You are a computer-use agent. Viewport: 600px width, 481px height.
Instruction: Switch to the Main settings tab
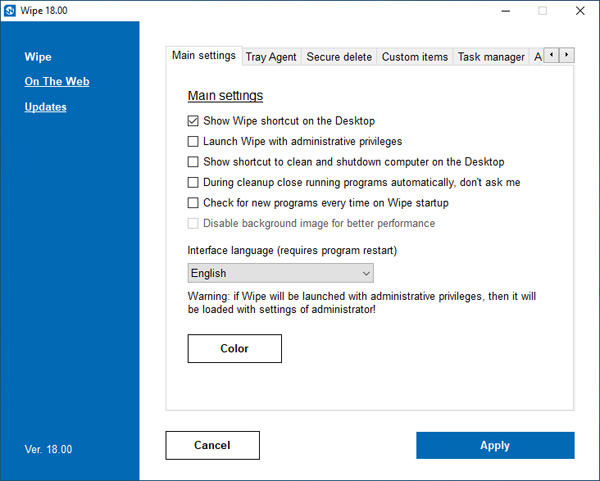click(x=204, y=56)
